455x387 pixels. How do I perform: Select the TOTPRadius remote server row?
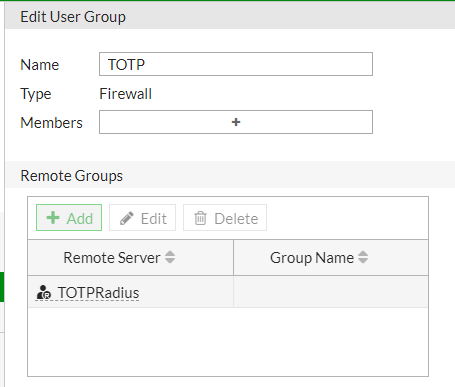coord(228,292)
